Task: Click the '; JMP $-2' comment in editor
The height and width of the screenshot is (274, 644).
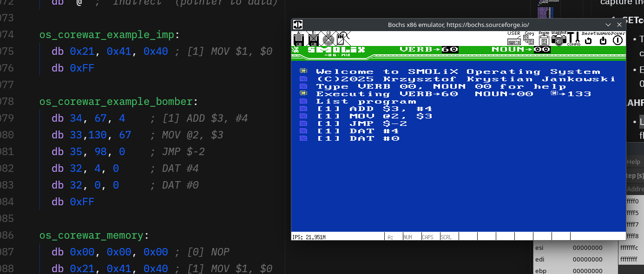Action: pyautogui.click(x=177, y=152)
